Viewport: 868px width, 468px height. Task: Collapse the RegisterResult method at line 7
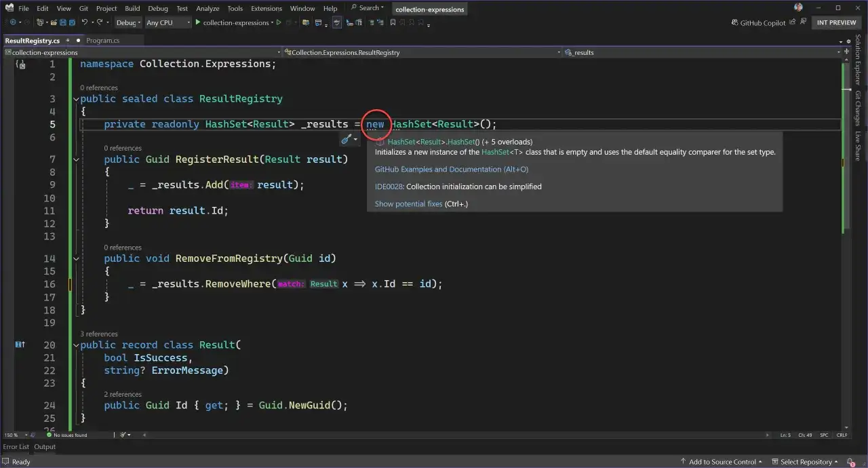[76, 159]
